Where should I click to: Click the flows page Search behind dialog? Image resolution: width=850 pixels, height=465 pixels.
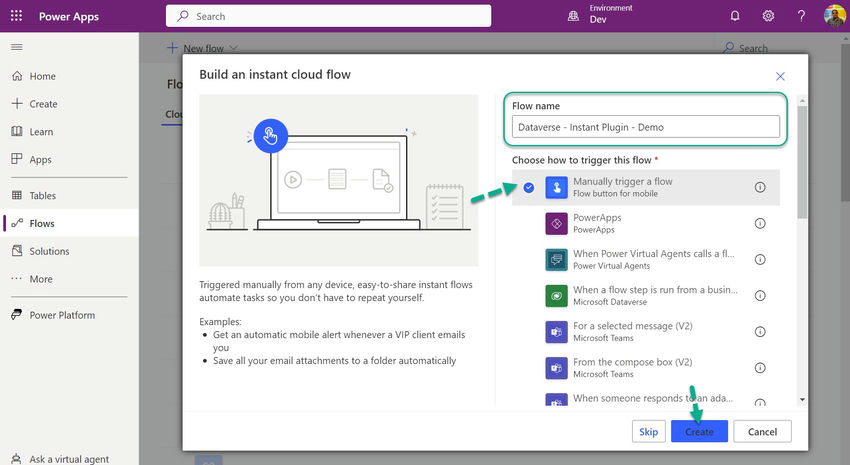746,48
